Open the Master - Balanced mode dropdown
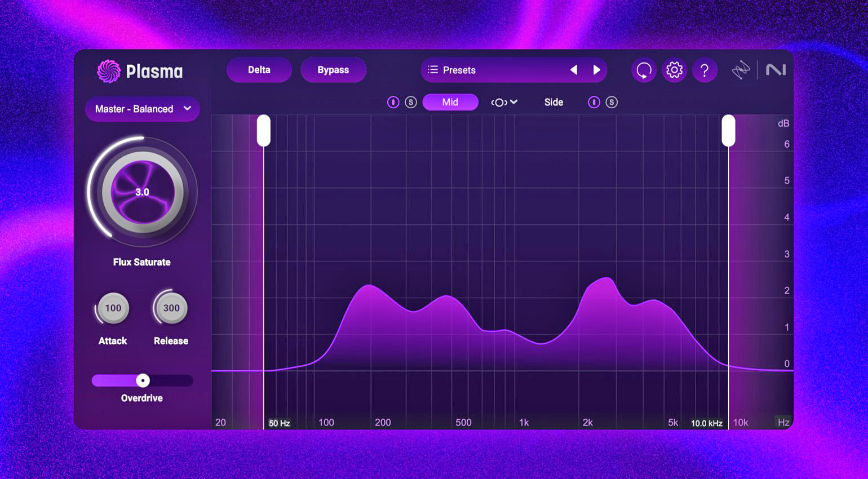The width and height of the screenshot is (868, 479). pyautogui.click(x=143, y=109)
